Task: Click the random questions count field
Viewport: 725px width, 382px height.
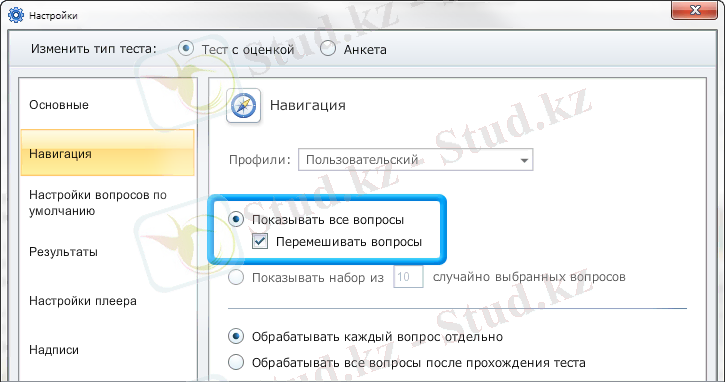Action: pos(408,277)
